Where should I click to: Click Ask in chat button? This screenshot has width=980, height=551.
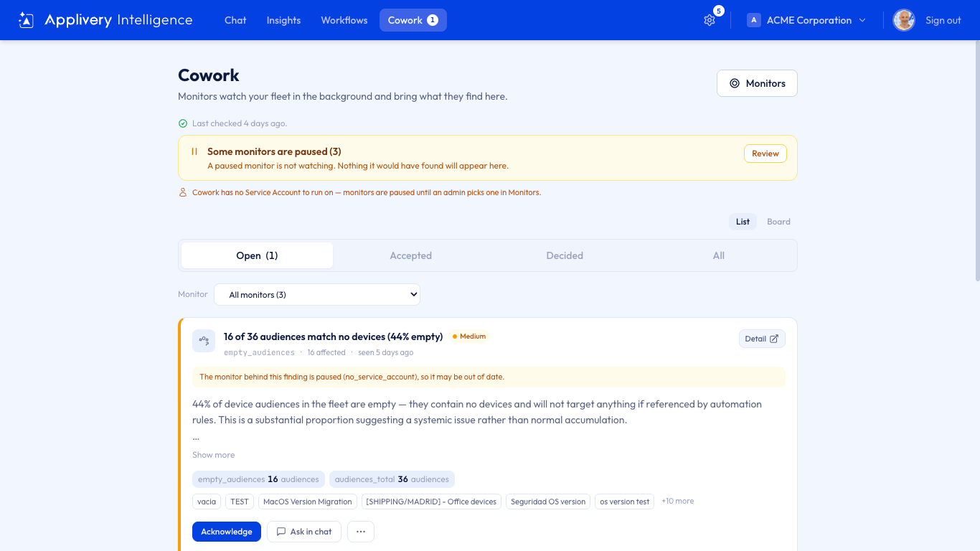click(304, 532)
